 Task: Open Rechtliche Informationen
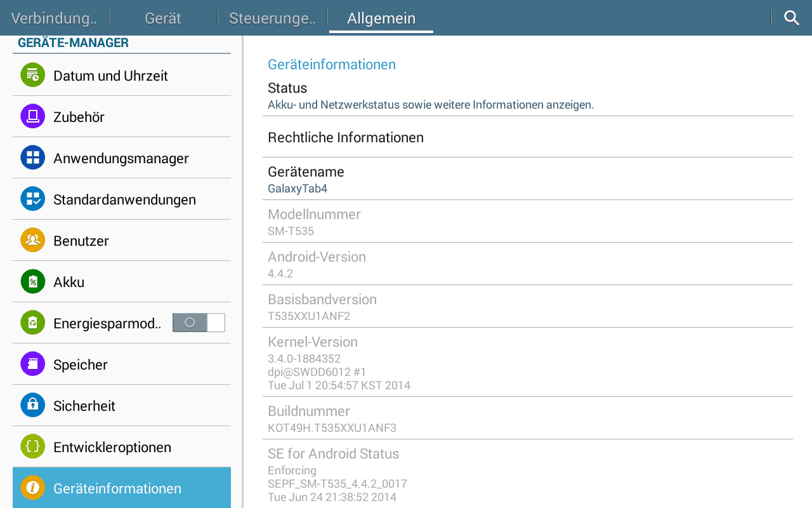click(528, 137)
